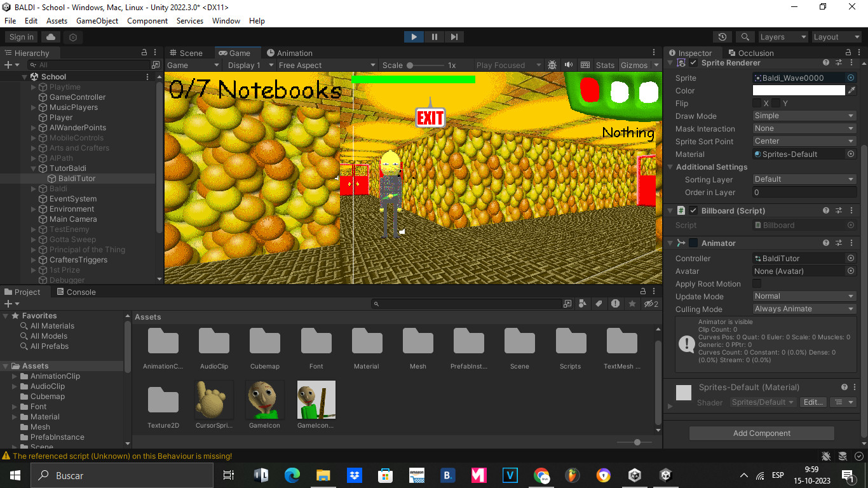868x488 pixels.
Task: Open the Color swatch on the Sprite Renderer
Action: (x=800, y=90)
